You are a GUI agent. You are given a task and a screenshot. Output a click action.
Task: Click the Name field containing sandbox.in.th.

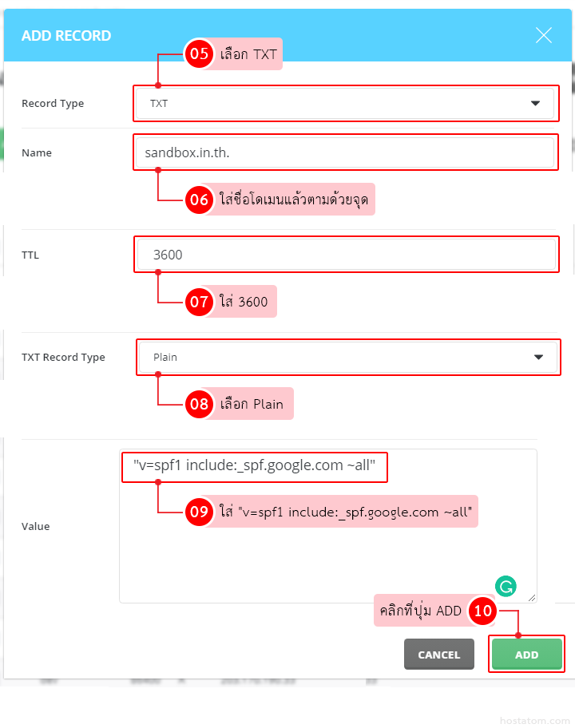click(345, 152)
